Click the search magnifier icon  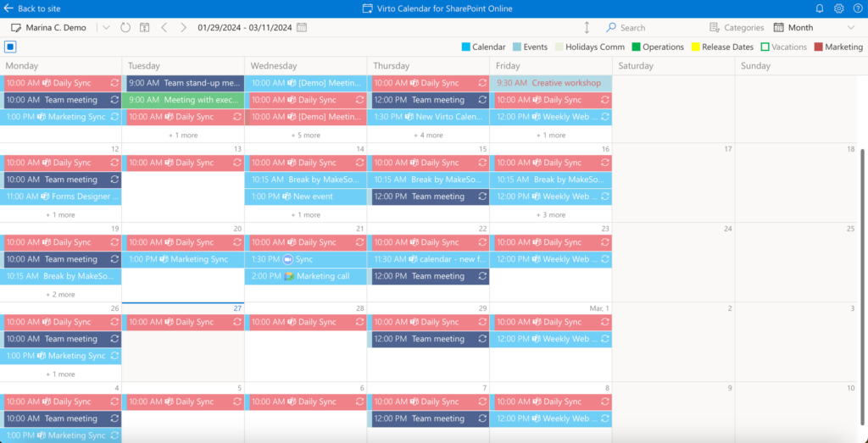611,28
